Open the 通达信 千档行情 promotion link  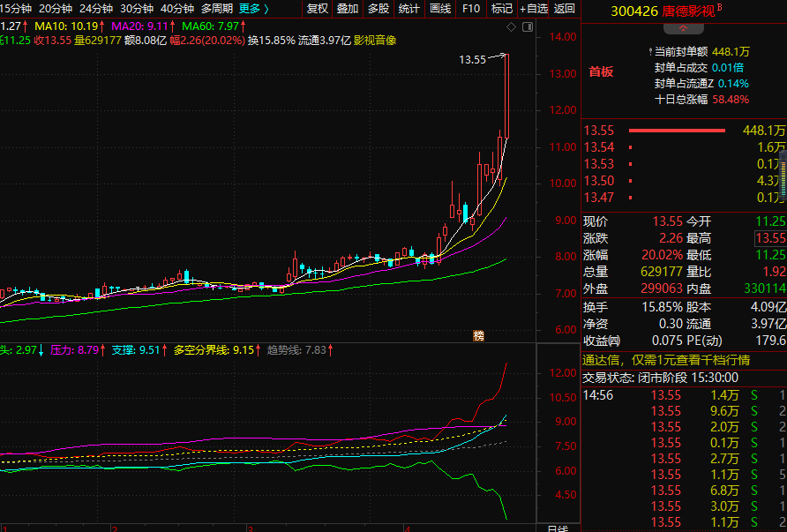pos(666,360)
